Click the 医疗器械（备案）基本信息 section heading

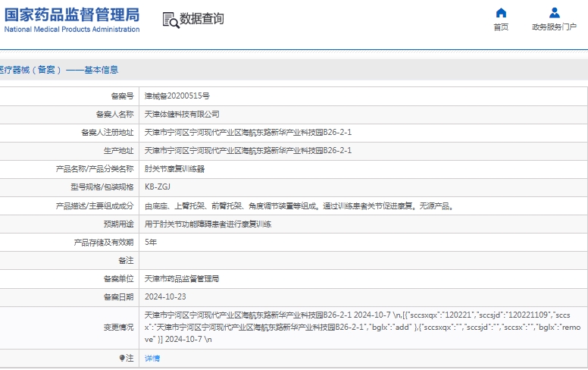click(59, 70)
